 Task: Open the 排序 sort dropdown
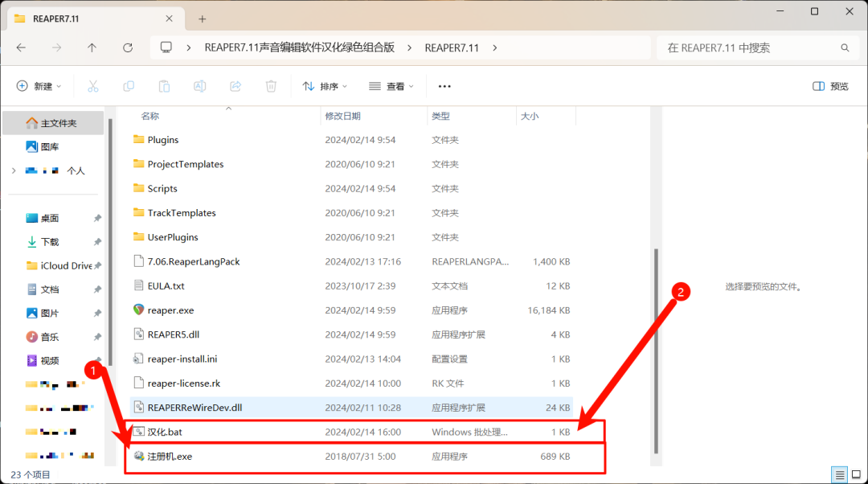[325, 86]
